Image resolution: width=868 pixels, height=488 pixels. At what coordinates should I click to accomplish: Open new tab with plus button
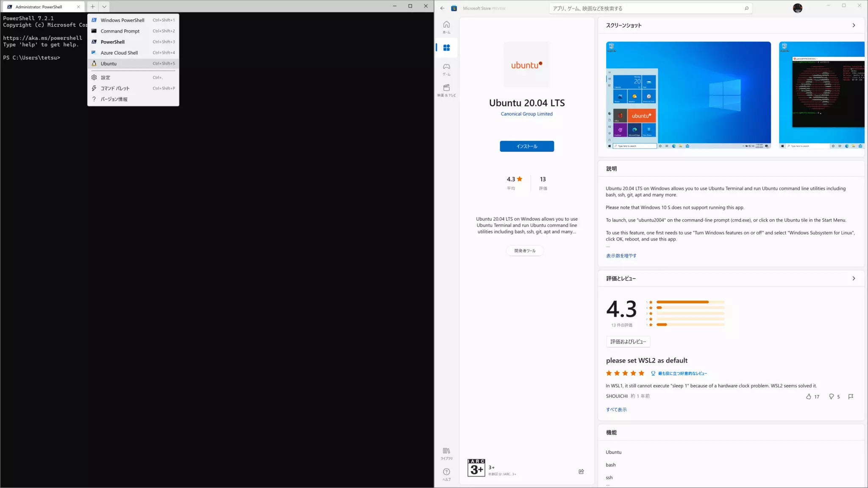click(92, 6)
